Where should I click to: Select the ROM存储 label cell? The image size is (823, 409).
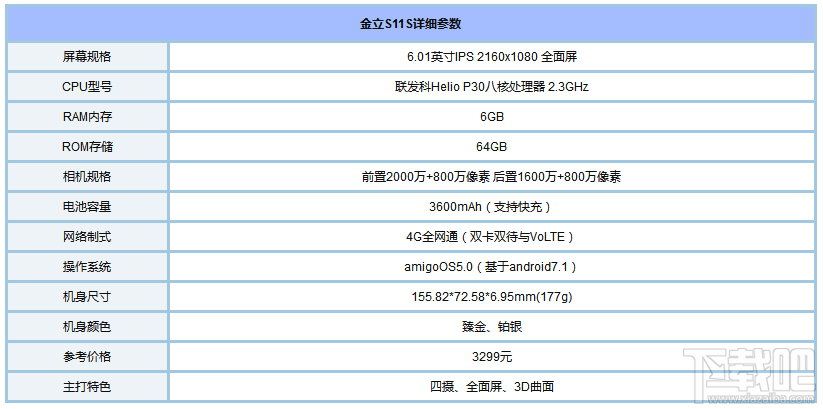[x=87, y=146]
